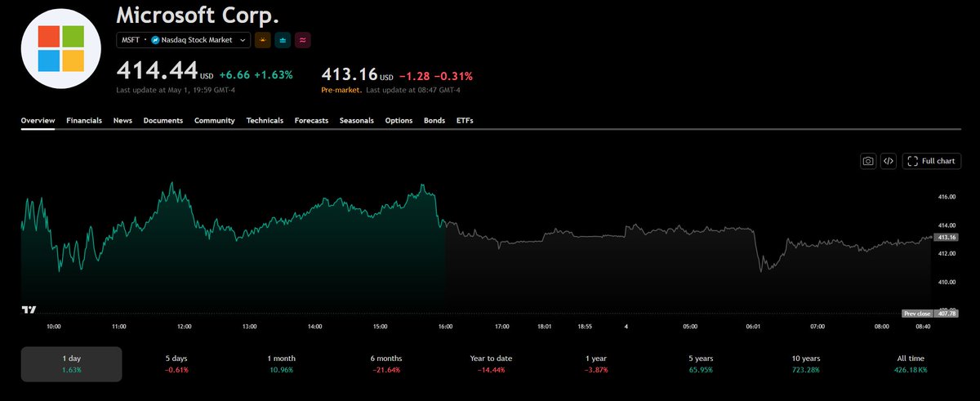Click the price chart line area
The width and height of the screenshot is (980, 401).
(476, 245)
